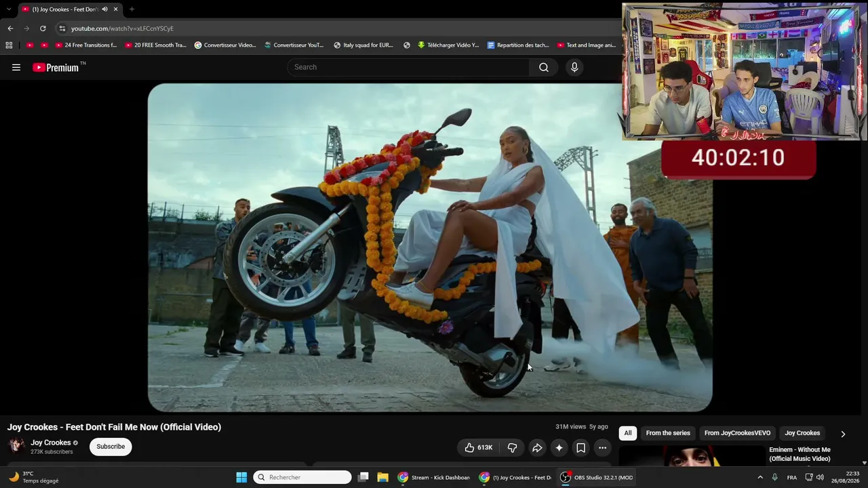Open the Convertisseur YouT... bookmark
This screenshot has height=488, width=868.
(294, 45)
